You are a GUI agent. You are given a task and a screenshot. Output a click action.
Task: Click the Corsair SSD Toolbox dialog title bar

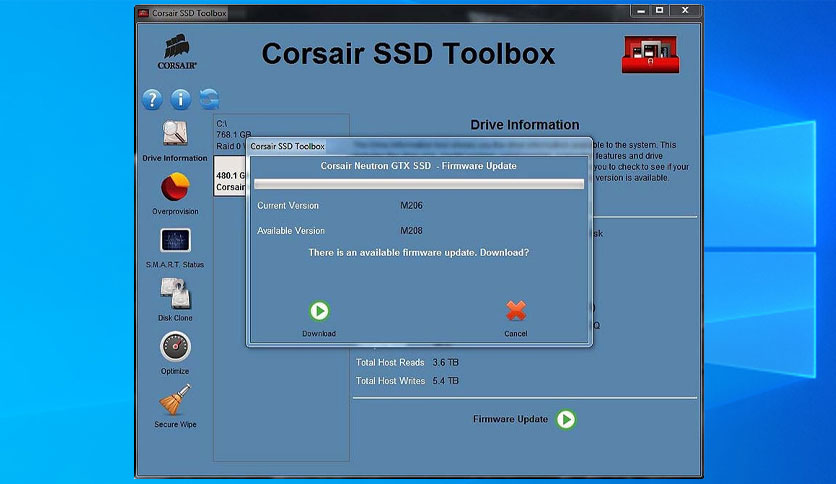(x=419, y=146)
